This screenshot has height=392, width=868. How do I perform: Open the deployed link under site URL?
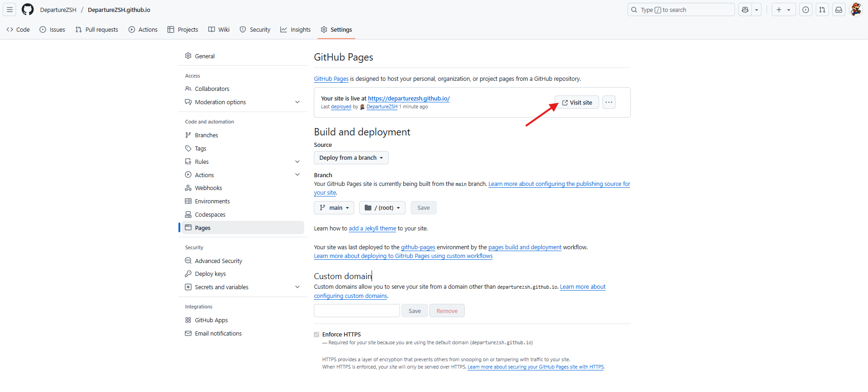coord(341,106)
